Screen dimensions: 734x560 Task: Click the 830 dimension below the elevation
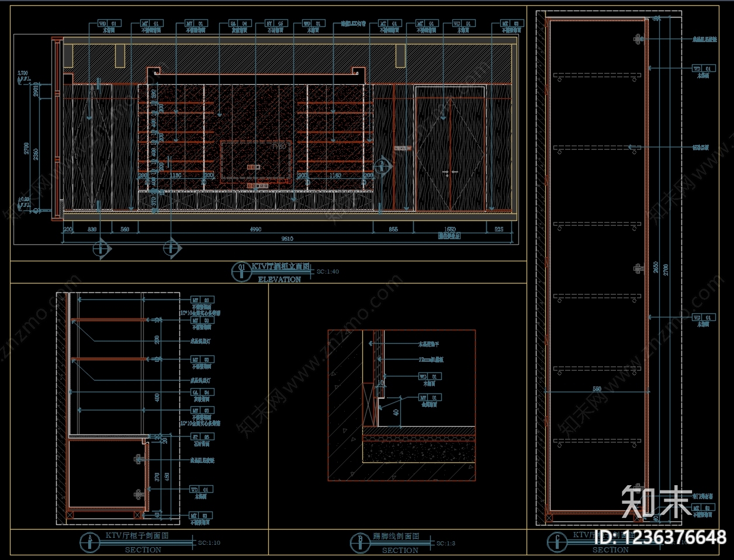click(x=92, y=230)
